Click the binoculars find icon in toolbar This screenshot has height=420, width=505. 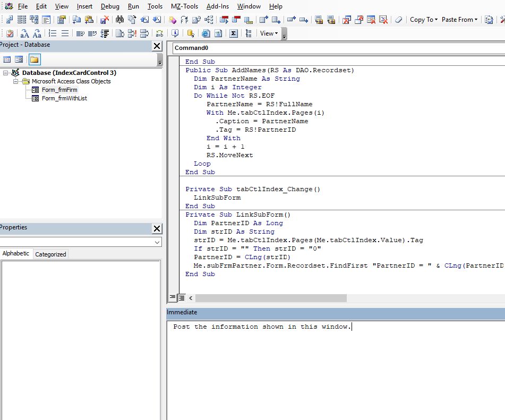[119, 20]
